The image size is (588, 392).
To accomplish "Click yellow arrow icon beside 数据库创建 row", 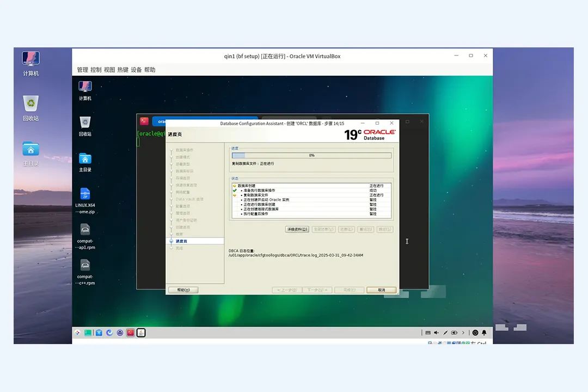I will coord(235,186).
